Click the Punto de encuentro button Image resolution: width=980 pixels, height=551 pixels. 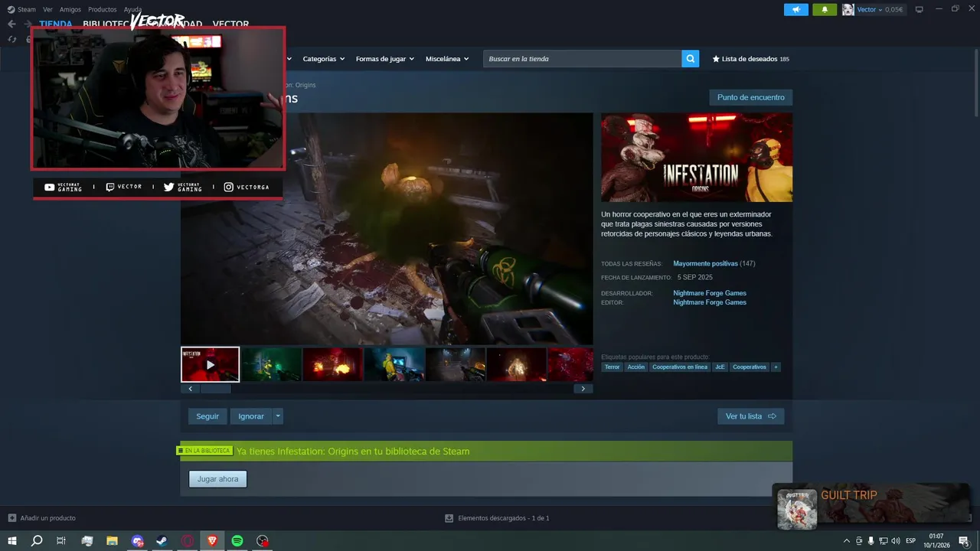pos(751,97)
